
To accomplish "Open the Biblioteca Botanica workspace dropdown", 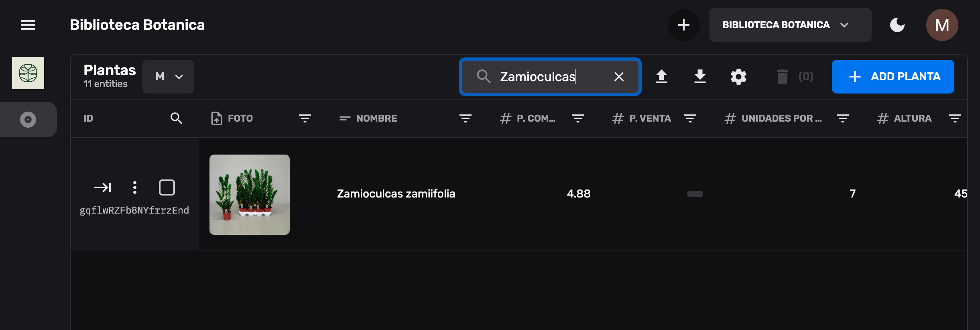I will pos(790,24).
